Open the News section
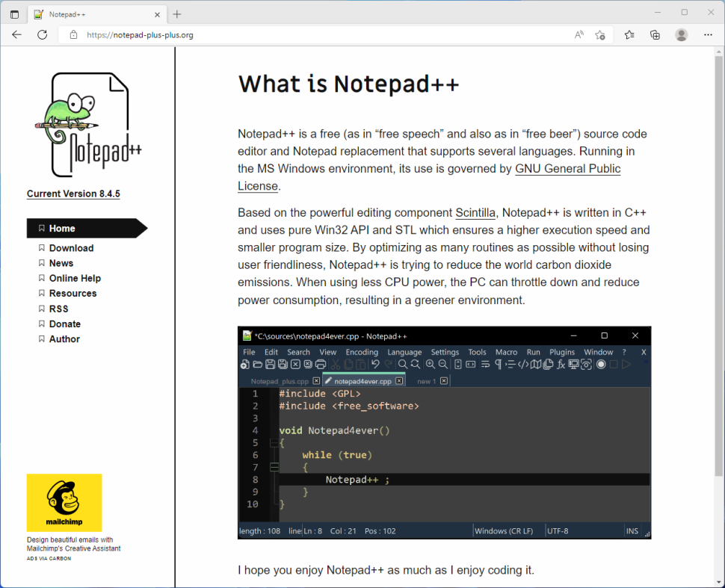Image resolution: width=725 pixels, height=588 pixels. point(61,263)
